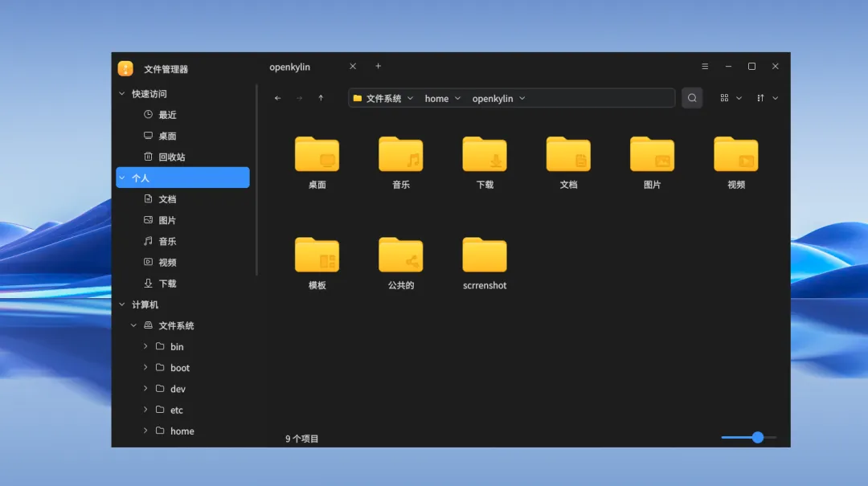The height and width of the screenshot is (486, 868).
Task: Click the search magnifier button
Action: point(692,98)
